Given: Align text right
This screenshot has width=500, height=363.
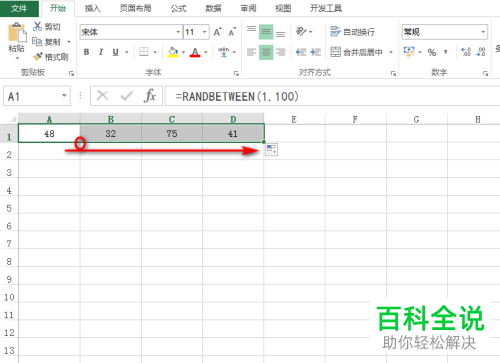Looking at the screenshot, I should coord(281,52).
